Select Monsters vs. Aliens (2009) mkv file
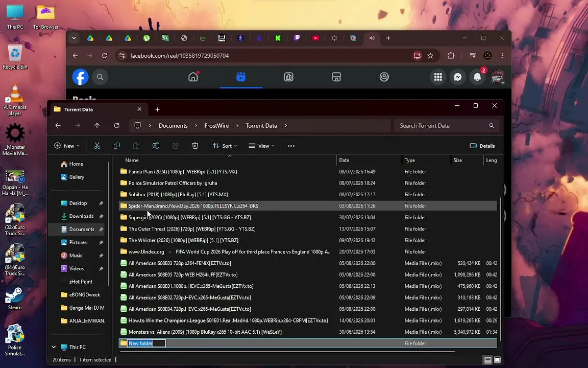 [308, 332]
